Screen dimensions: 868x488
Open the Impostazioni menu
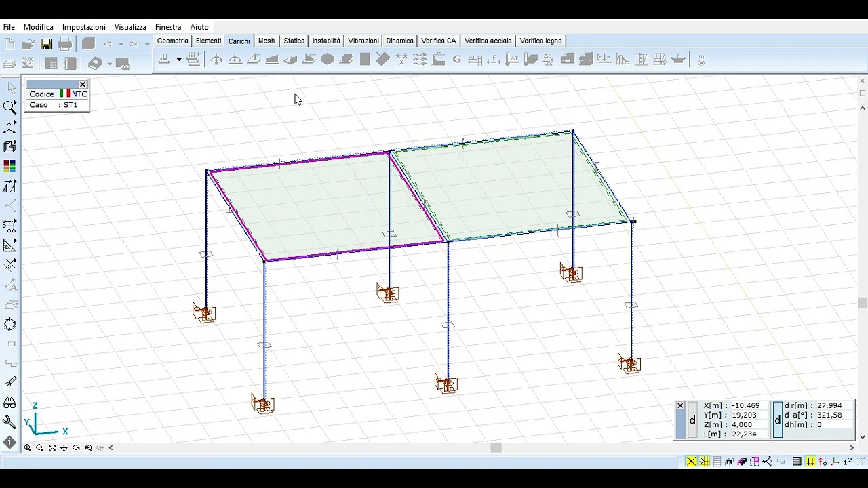[84, 27]
